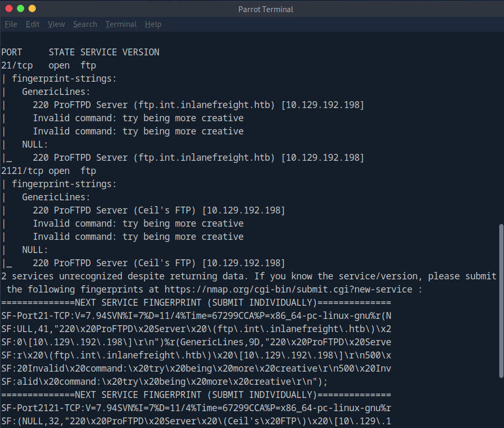Open the Terminal menu
Image resolution: width=504 pixels, height=428 pixels.
(121, 24)
